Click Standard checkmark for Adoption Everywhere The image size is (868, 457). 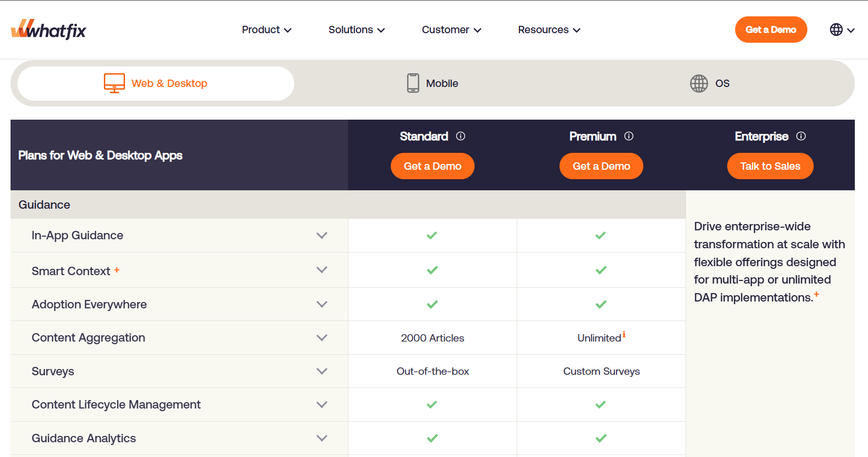[432, 304]
